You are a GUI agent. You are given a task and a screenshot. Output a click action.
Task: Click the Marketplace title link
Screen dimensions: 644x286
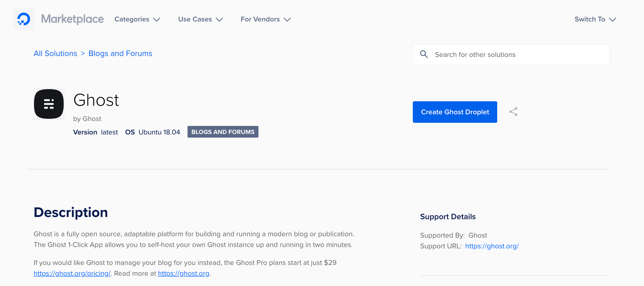point(72,19)
